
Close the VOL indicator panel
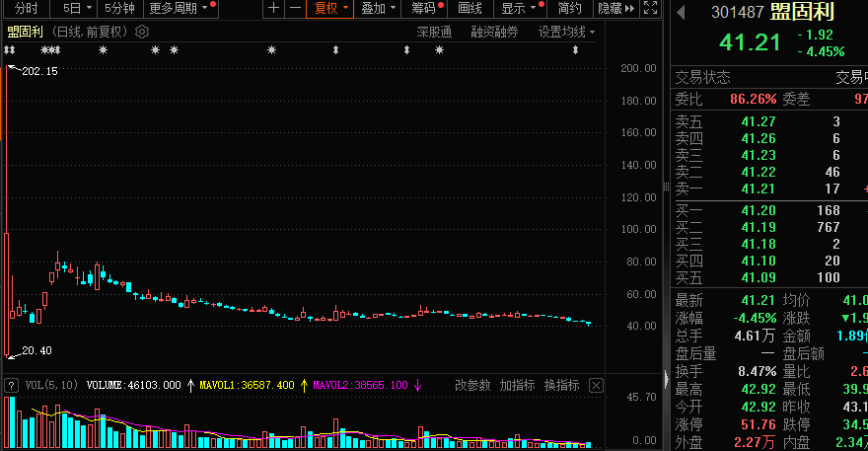(x=596, y=386)
